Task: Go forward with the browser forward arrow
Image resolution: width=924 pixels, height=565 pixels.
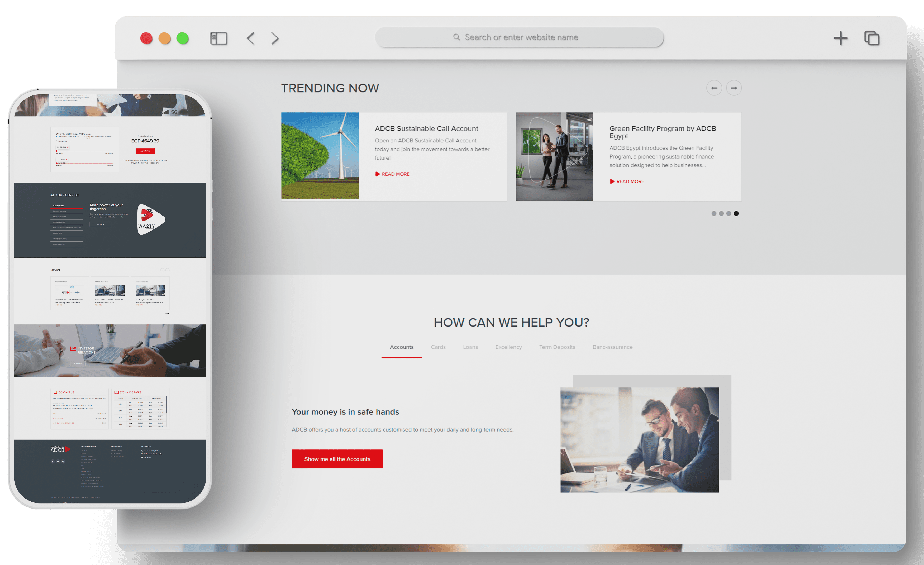Action: click(275, 38)
